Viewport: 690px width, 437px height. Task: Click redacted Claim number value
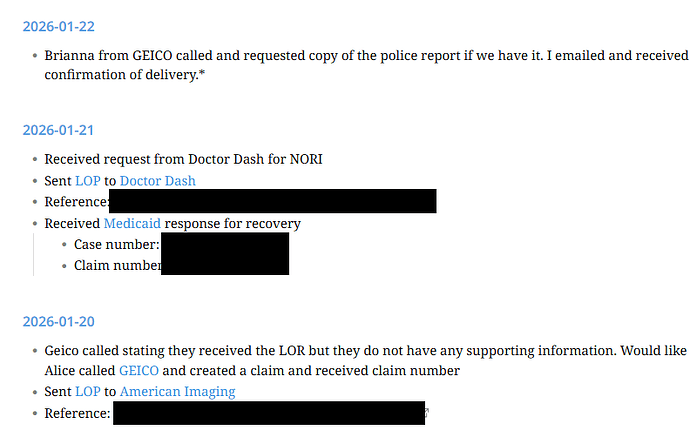(224, 265)
